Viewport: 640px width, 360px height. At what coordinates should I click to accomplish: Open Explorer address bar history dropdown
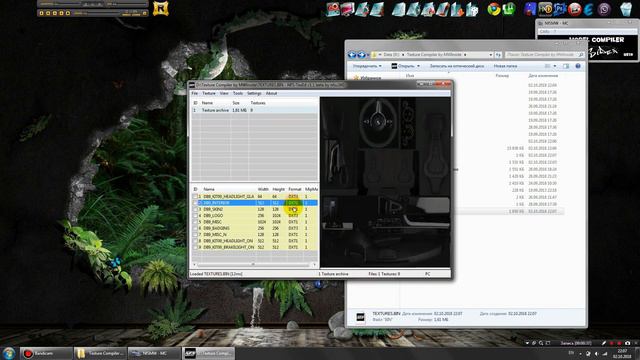[491, 55]
